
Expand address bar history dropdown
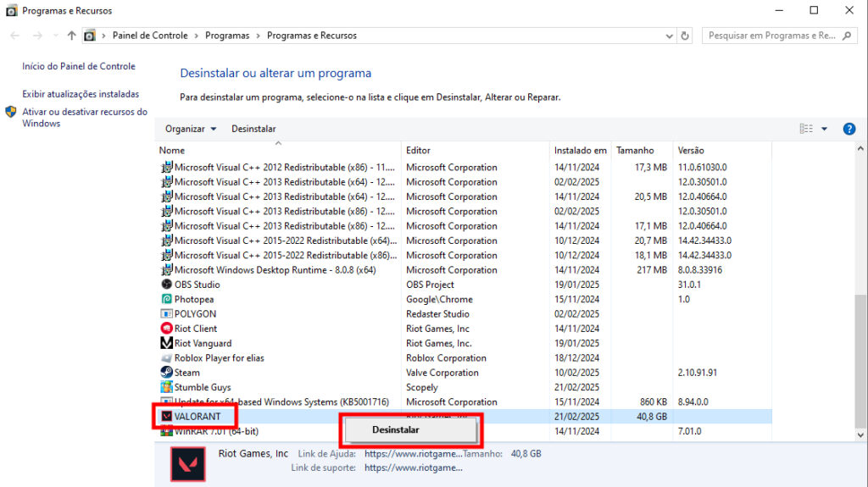click(668, 36)
